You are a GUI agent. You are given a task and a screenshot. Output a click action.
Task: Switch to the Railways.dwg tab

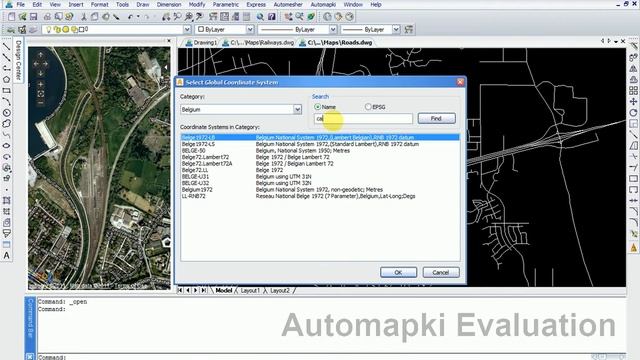pos(259,42)
